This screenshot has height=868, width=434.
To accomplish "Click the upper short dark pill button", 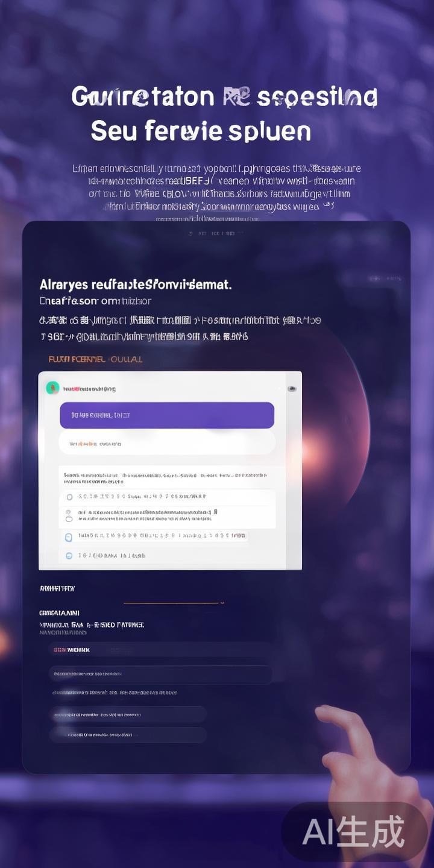I will [128, 715].
